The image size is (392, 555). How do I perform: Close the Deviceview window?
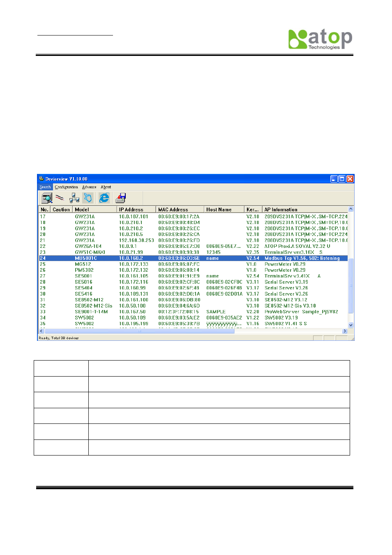click(350, 179)
